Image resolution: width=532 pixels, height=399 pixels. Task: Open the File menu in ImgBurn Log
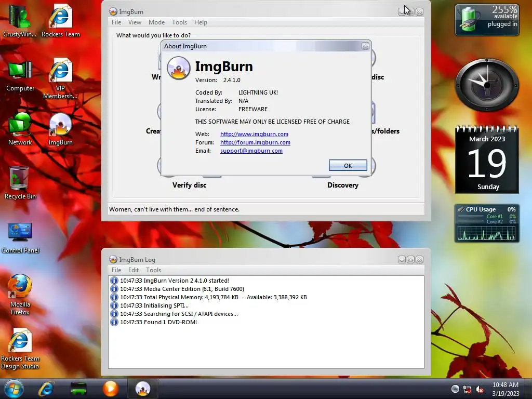(116, 270)
